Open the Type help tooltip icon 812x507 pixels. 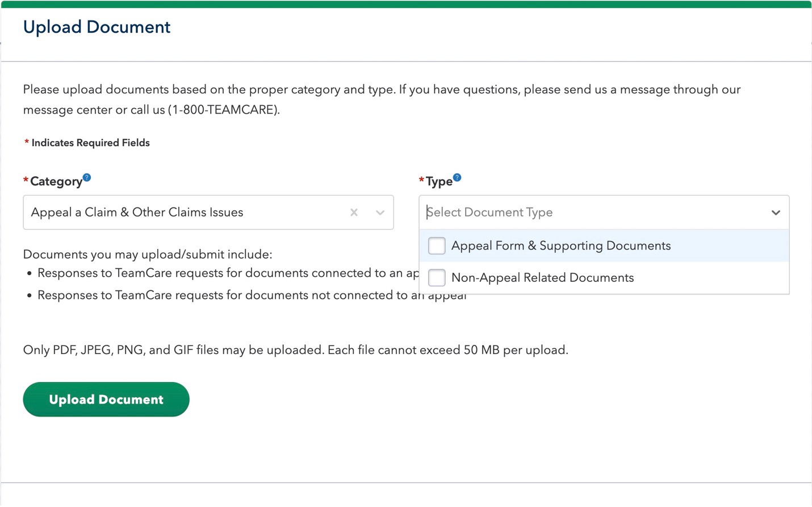tap(458, 177)
